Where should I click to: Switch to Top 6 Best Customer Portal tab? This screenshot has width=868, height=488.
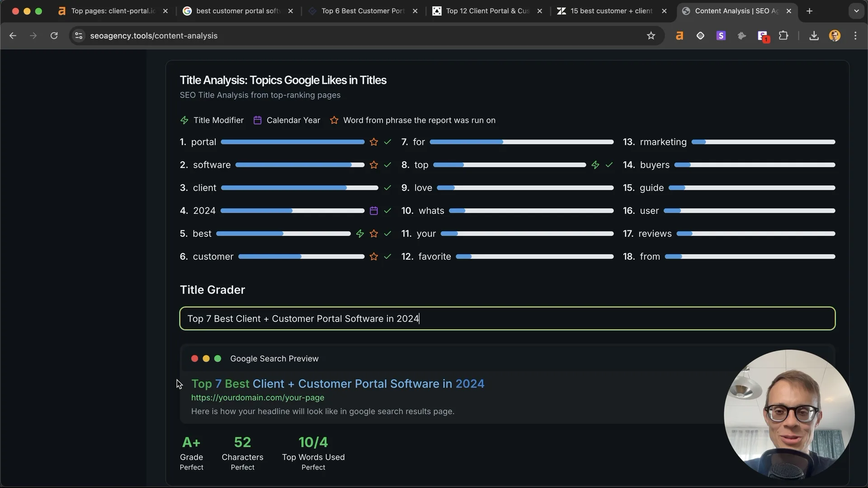point(362,11)
